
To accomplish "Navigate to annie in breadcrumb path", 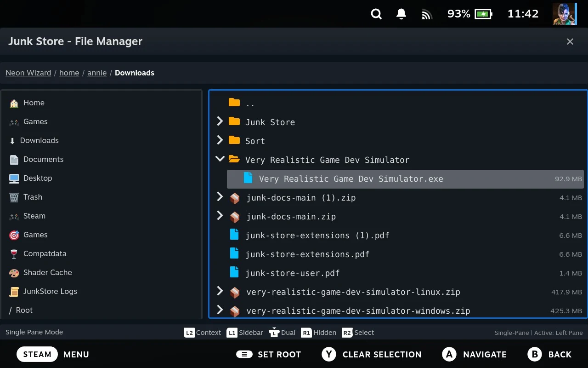I will (x=97, y=73).
